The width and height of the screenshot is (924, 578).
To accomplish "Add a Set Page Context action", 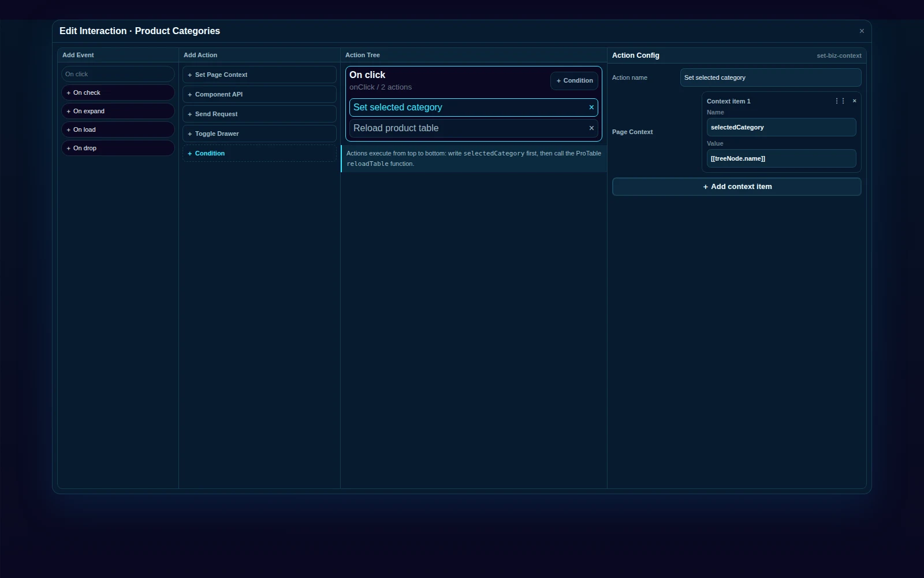I will [x=259, y=75].
